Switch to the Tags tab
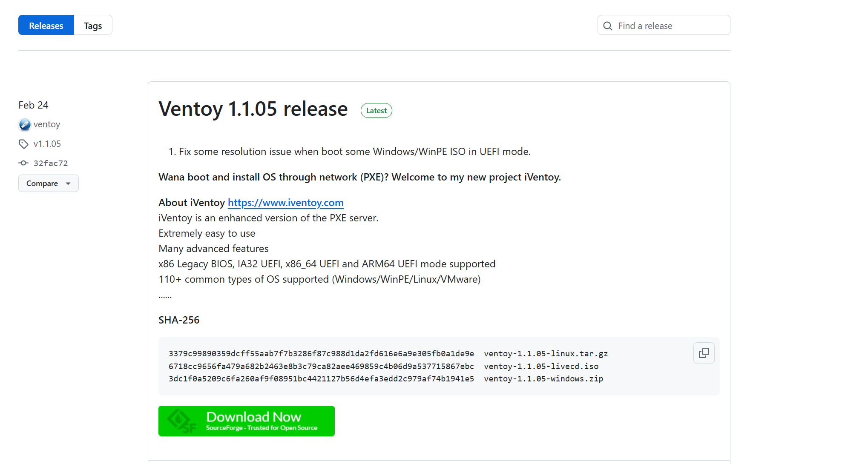Viewport: 868px width, 464px height. (93, 26)
